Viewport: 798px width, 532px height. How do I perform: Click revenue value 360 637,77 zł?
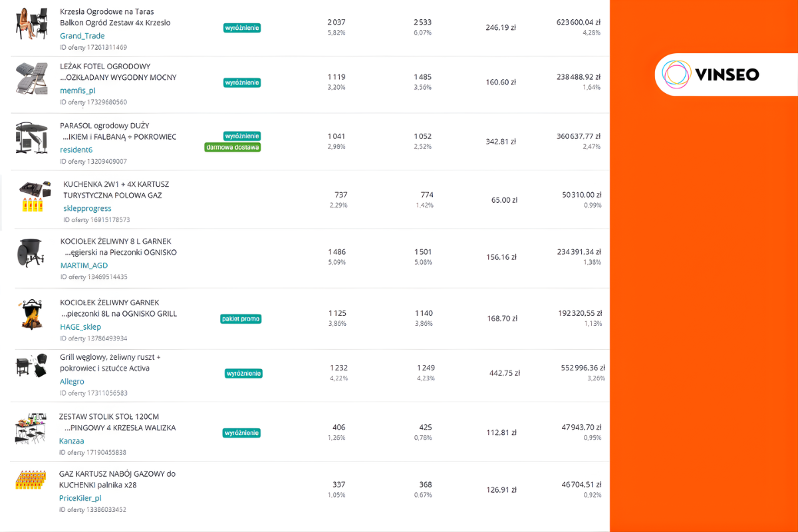(x=579, y=136)
